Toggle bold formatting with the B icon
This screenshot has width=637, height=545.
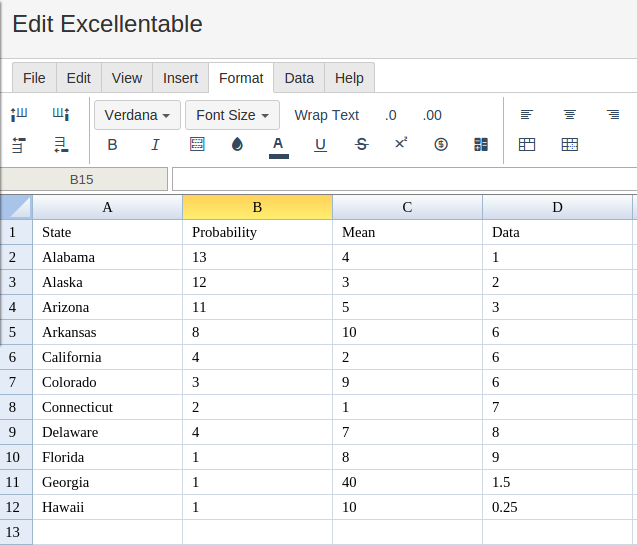point(113,145)
